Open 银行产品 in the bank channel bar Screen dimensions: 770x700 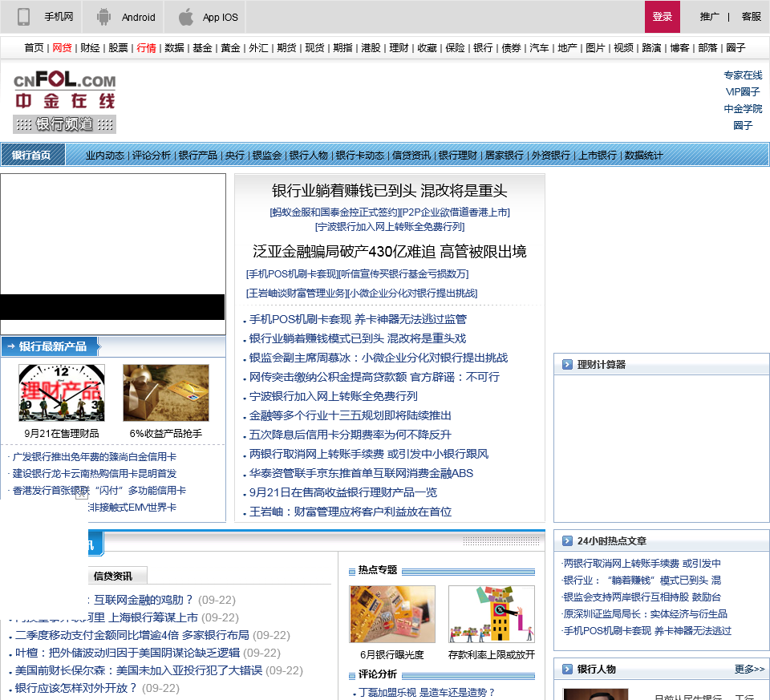pos(198,155)
